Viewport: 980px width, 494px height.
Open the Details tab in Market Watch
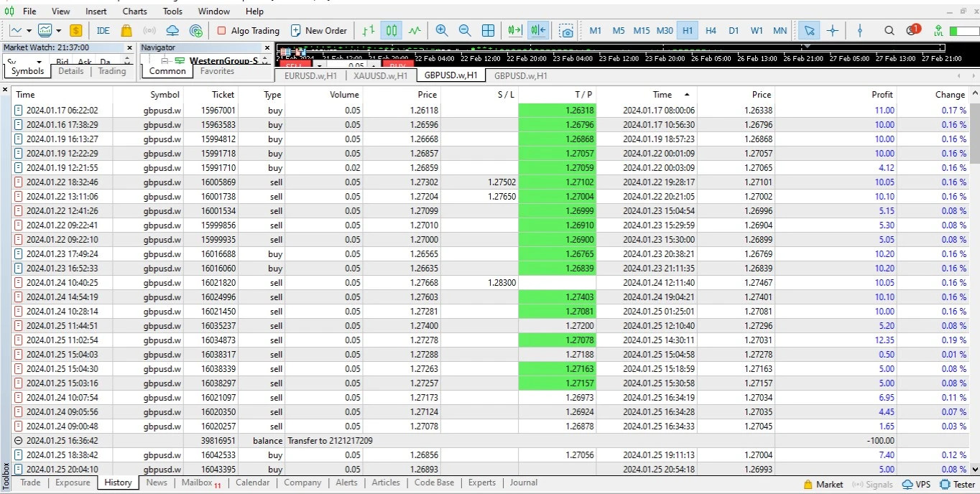pos(71,71)
